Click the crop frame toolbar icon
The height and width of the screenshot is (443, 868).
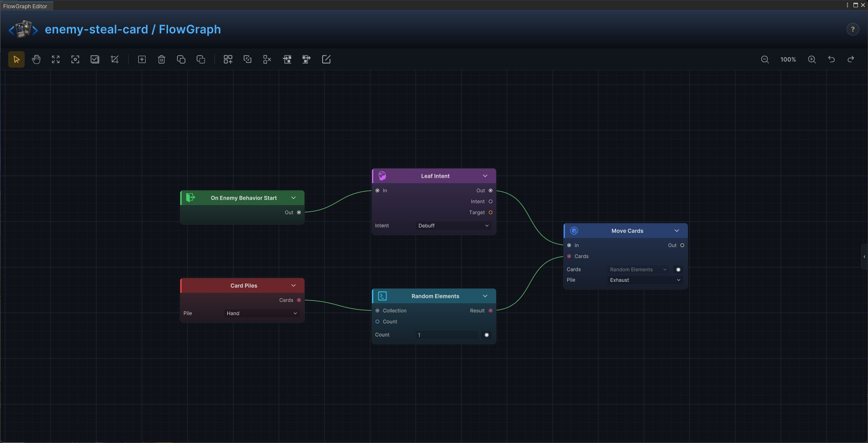pos(115,59)
